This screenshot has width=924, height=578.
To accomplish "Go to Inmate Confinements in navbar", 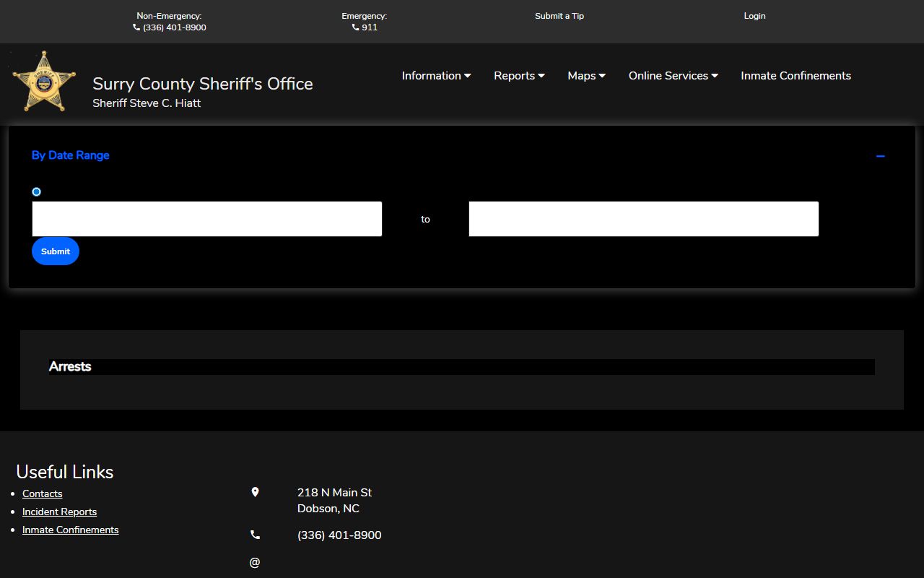I will tap(796, 76).
